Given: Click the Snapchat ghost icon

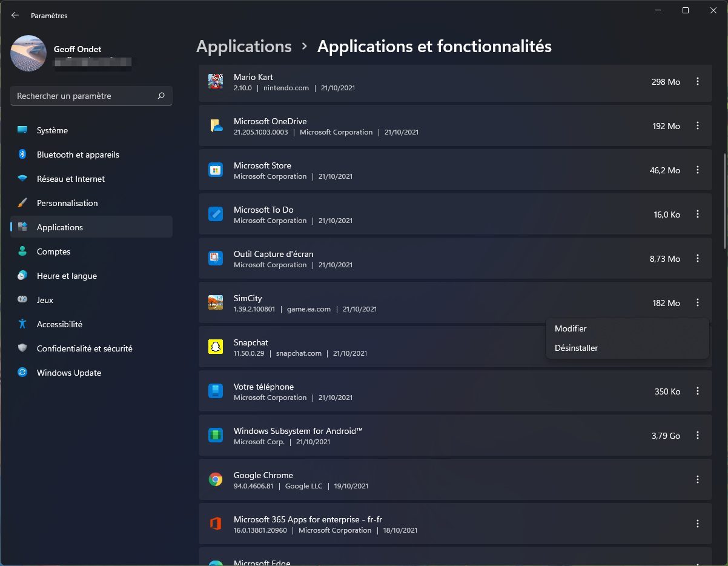Looking at the screenshot, I should coord(215,347).
